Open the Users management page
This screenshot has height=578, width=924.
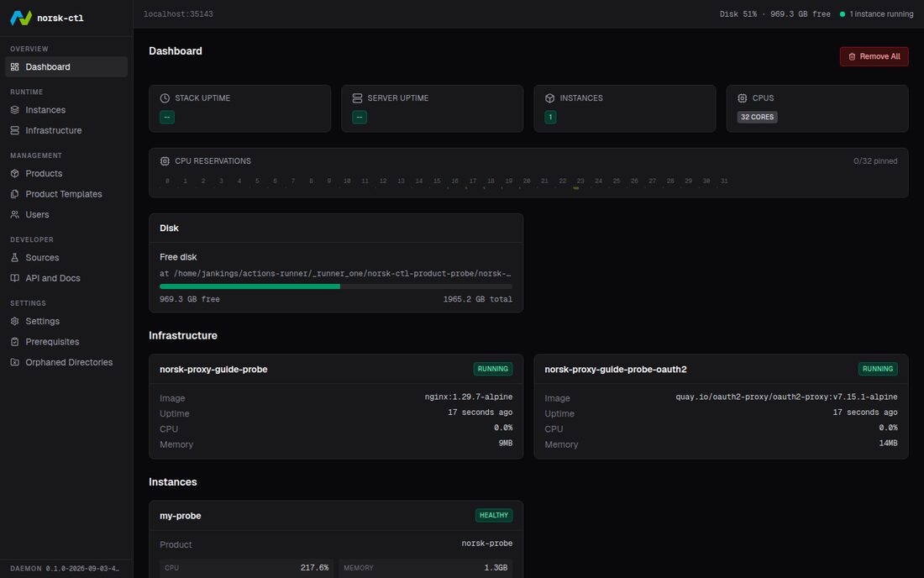tap(66, 215)
